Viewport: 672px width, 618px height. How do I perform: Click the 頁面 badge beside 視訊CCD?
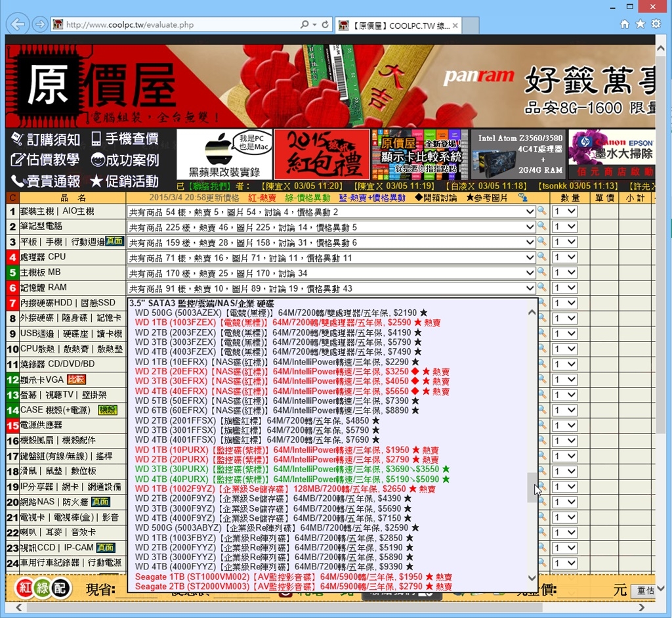tap(106, 548)
